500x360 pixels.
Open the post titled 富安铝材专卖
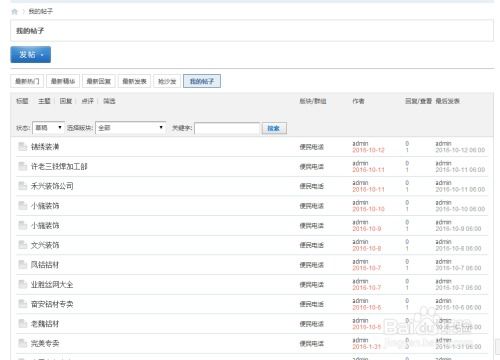52,304
